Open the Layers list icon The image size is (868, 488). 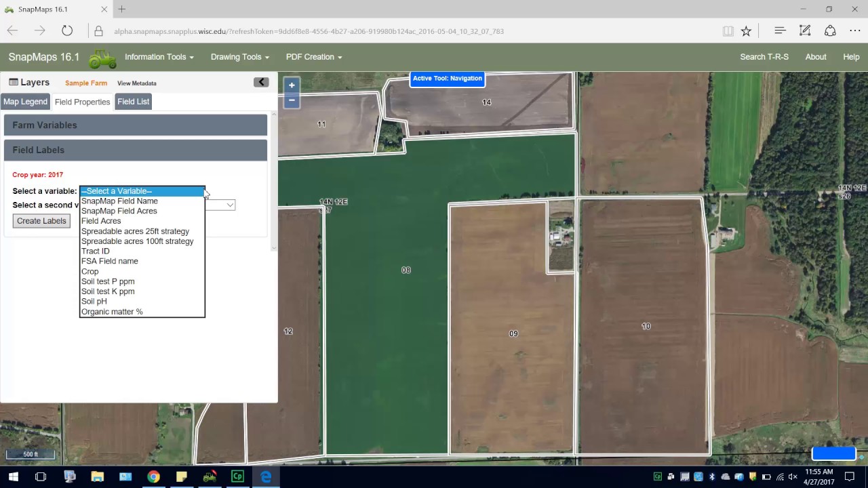click(x=14, y=82)
